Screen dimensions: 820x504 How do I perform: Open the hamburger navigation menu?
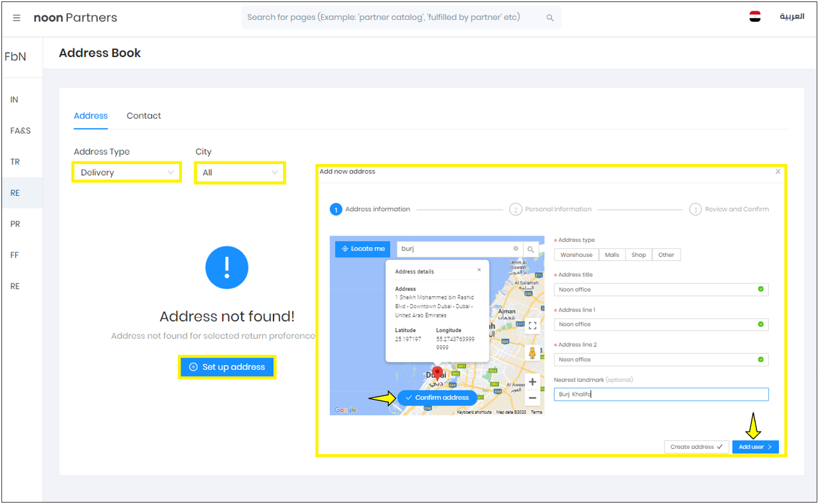click(x=17, y=18)
